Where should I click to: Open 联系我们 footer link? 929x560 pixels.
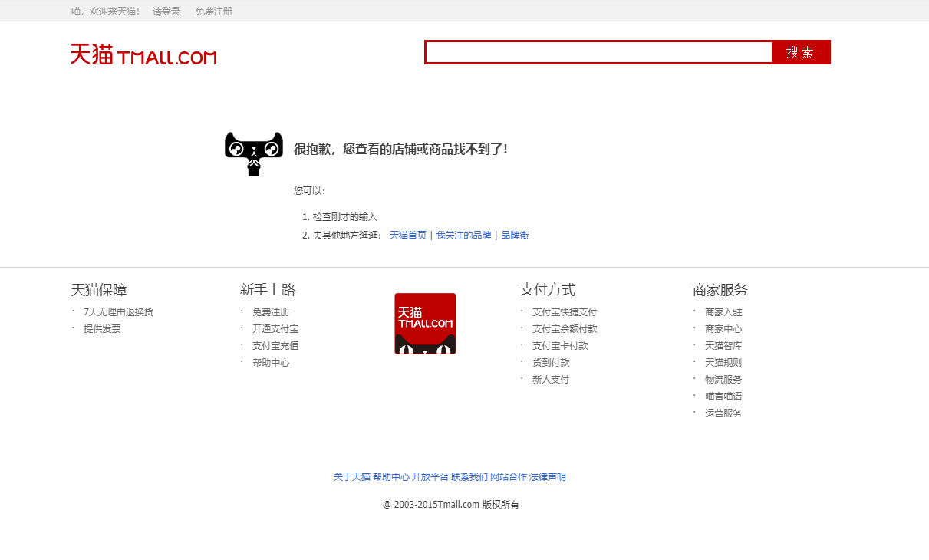(469, 477)
